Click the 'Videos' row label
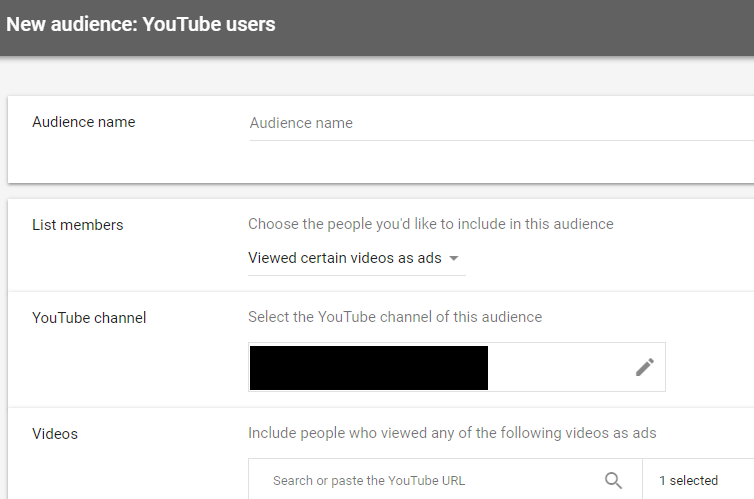The height and width of the screenshot is (499, 754). [55, 434]
